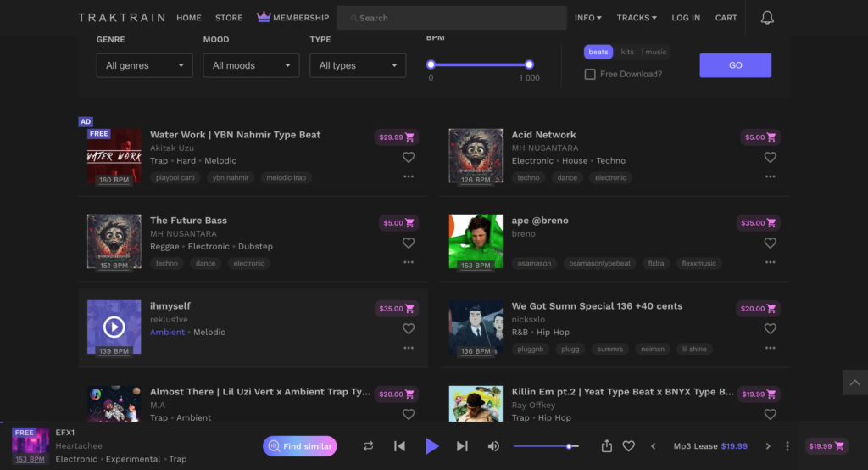868x470 pixels.
Task: Share the EFX1 track from player
Action: pyautogui.click(x=607, y=446)
